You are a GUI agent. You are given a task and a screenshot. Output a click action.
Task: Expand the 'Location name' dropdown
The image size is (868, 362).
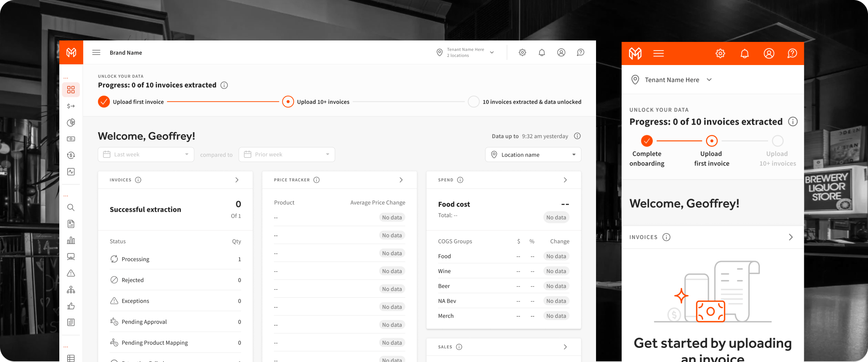click(533, 155)
